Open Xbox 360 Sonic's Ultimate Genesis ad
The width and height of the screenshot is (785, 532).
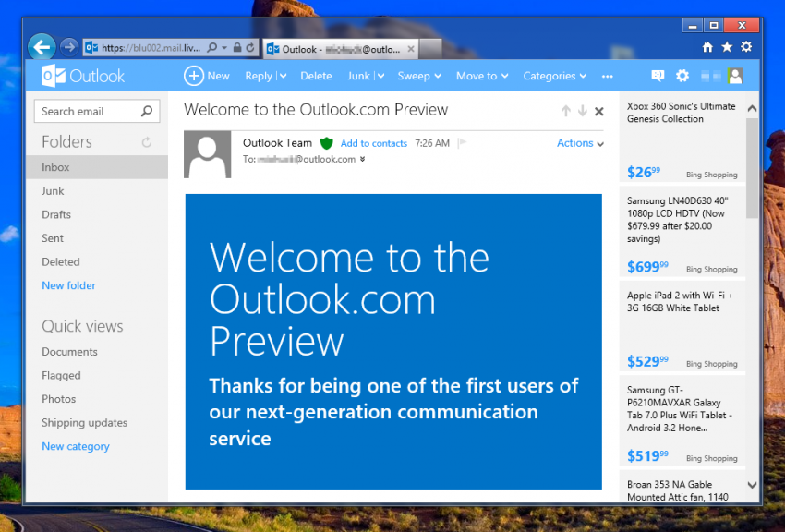[x=682, y=139]
